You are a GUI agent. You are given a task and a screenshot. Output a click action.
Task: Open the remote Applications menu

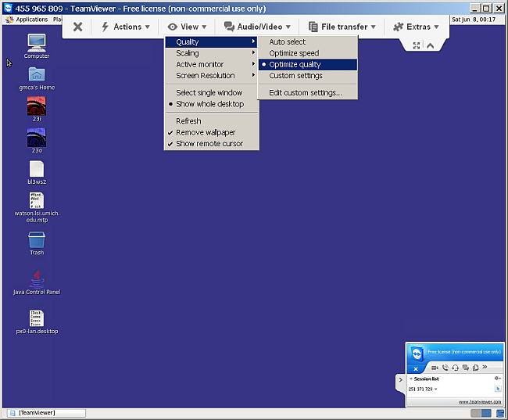coord(27,20)
